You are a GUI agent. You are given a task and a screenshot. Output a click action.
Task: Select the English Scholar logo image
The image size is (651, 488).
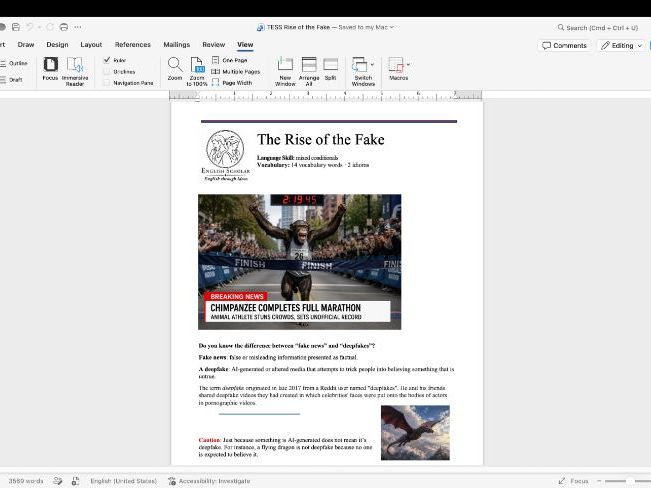[x=225, y=156]
